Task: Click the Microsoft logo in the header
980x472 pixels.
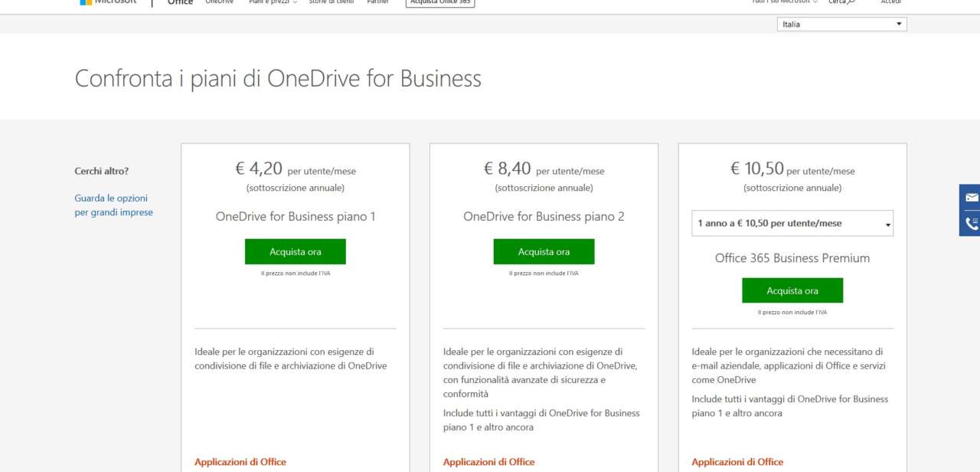Action: click(x=108, y=2)
